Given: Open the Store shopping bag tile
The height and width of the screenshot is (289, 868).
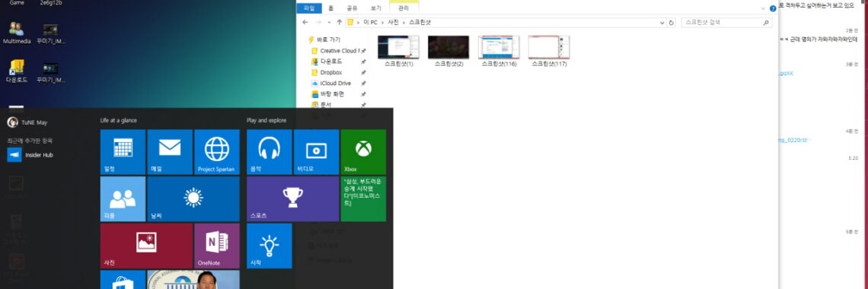Looking at the screenshot, I should coord(123,280).
